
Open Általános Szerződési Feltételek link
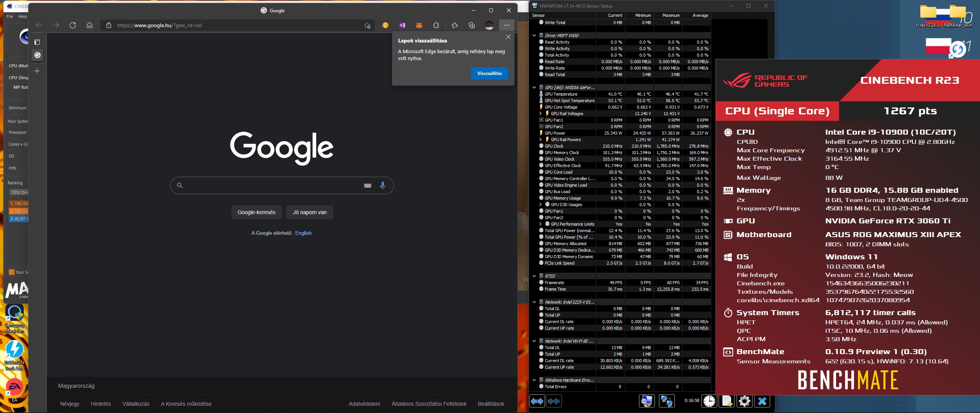coord(429,404)
